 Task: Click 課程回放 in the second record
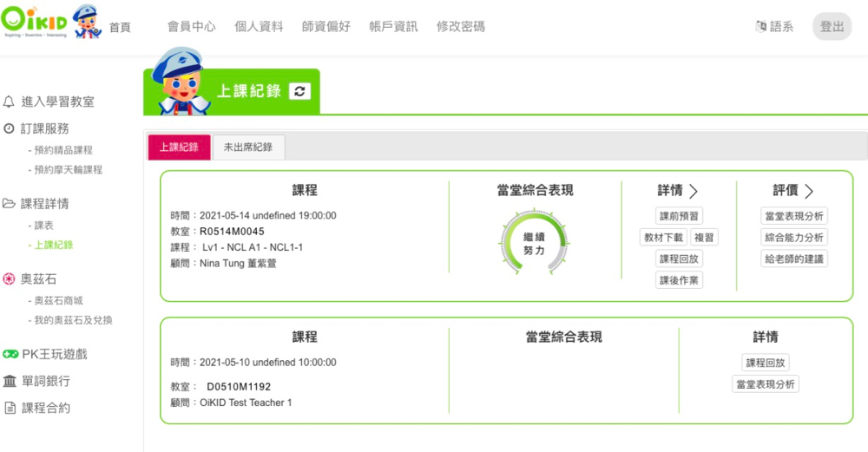766,363
